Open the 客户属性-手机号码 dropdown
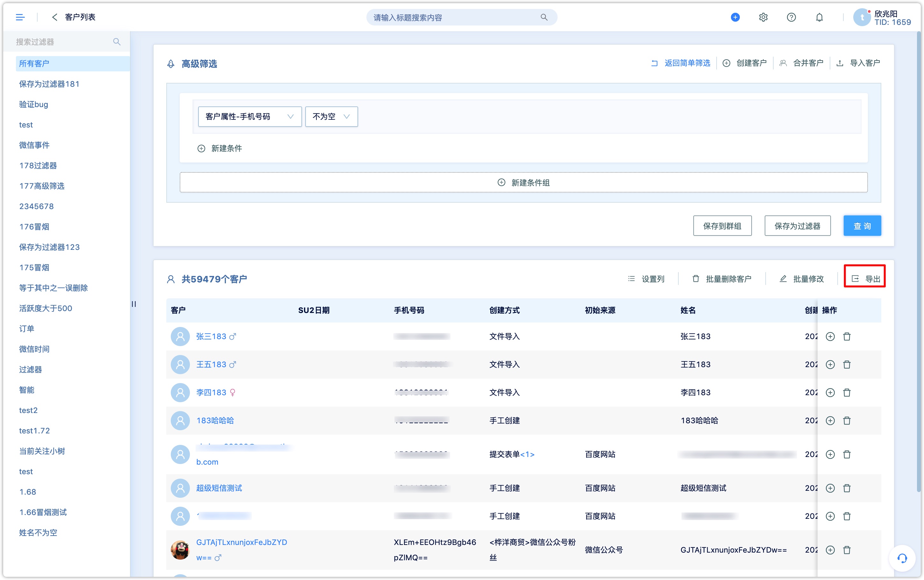Screen dimensions: 924x580 tap(249, 116)
